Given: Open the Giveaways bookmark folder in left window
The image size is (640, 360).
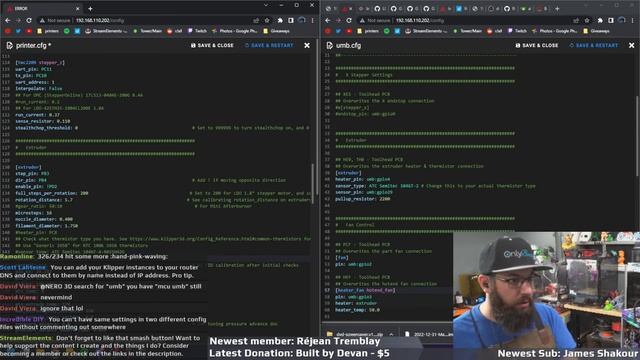Looking at the screenshot, I should [x=276, y=31].
